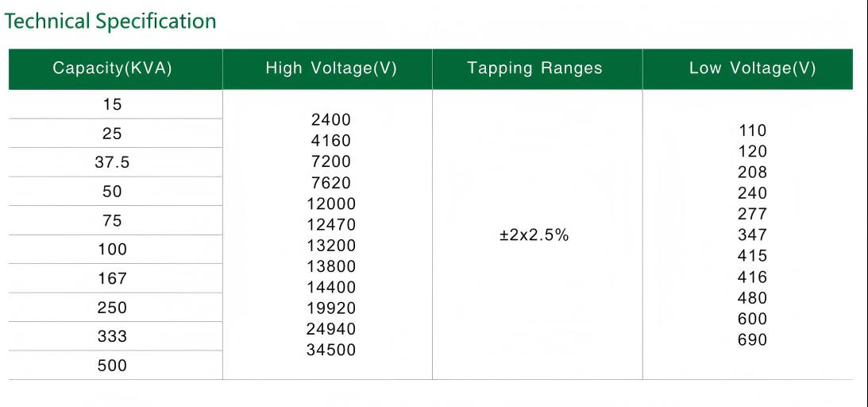
Task: Select the Capacity(KVA) column header
Action: (x=113, y=68)
